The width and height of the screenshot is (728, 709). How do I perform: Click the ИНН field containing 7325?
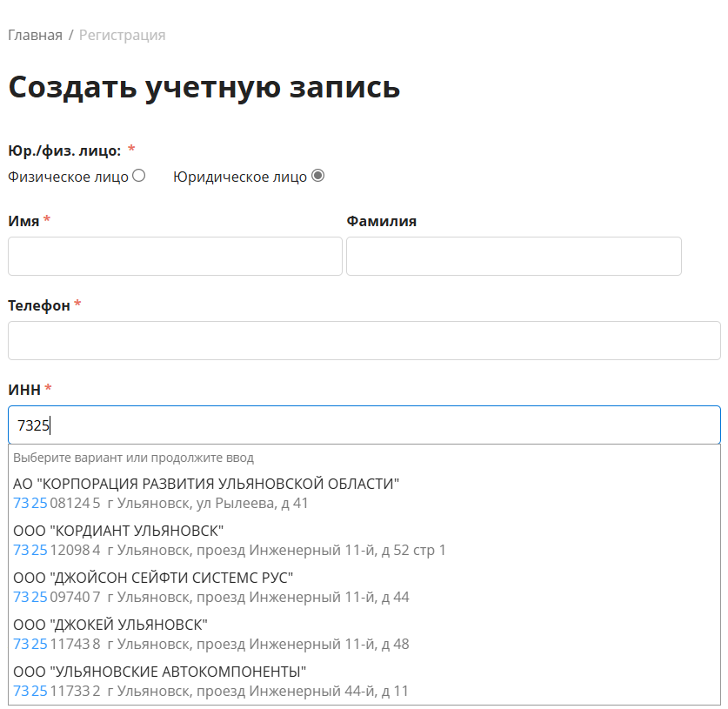(x=364, y=425)
